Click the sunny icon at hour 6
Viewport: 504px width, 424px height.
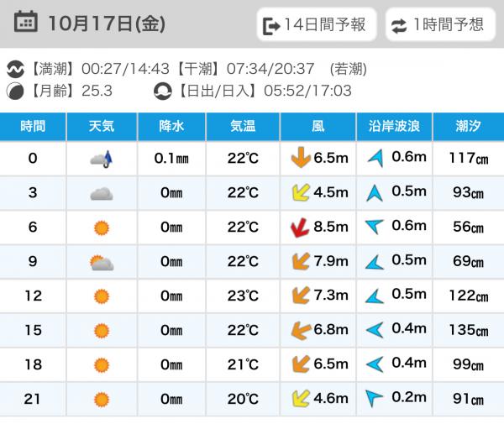[102, 228]
